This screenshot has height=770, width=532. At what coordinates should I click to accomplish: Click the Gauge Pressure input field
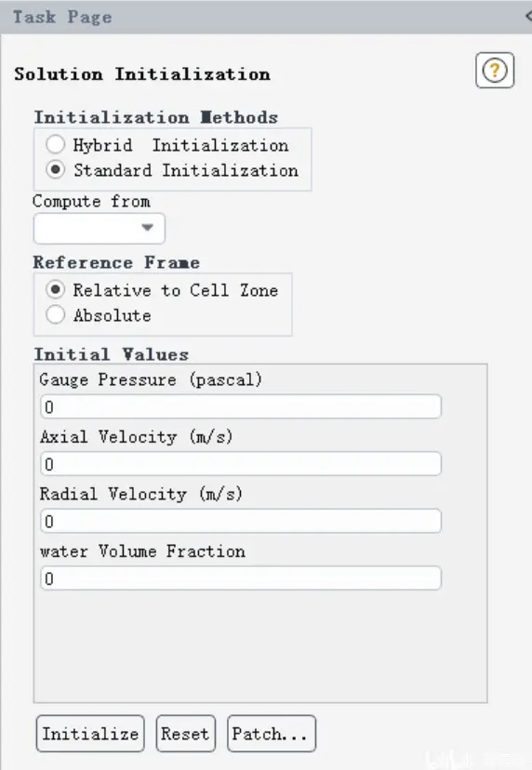[x=241, y=406]
